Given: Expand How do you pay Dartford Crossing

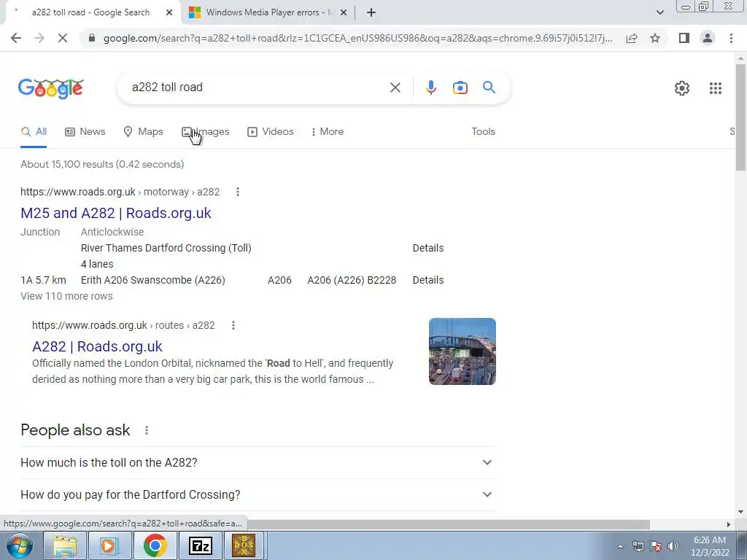Looking at the screenshot, I should (x=258, y=494).
